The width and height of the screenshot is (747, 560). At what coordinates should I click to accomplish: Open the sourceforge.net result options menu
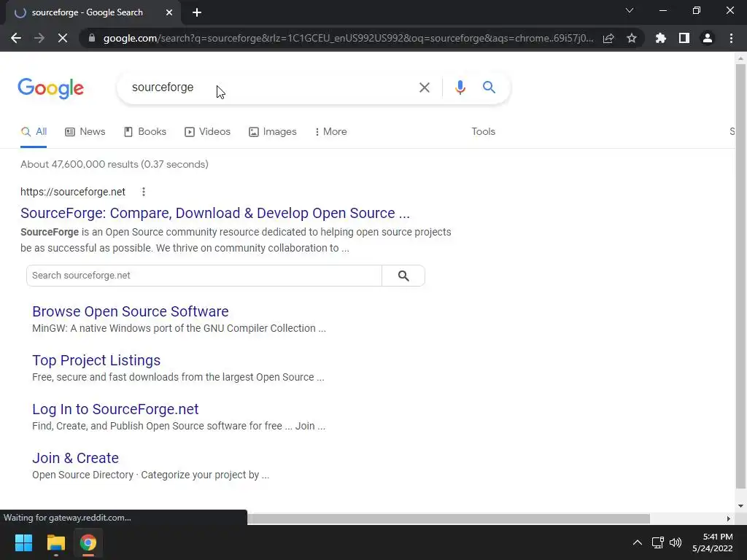[144, 192]
